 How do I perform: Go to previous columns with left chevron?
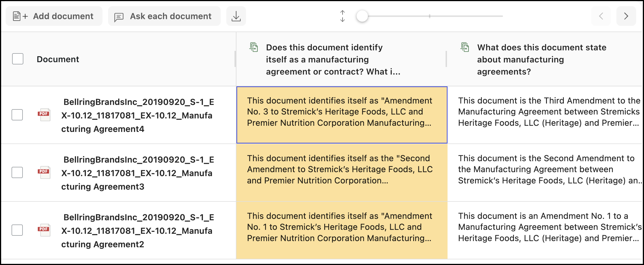(x=601, y=16)
